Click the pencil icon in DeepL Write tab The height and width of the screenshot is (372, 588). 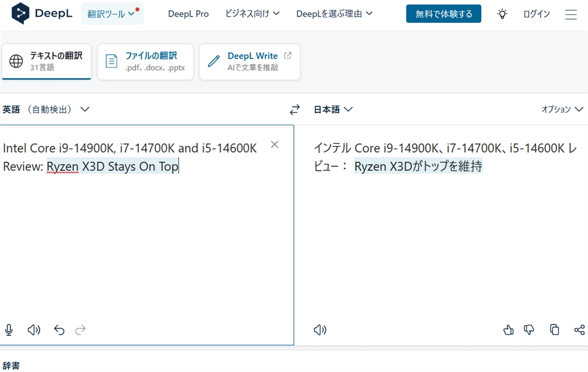pyautogui.click(x=214, y=61)
